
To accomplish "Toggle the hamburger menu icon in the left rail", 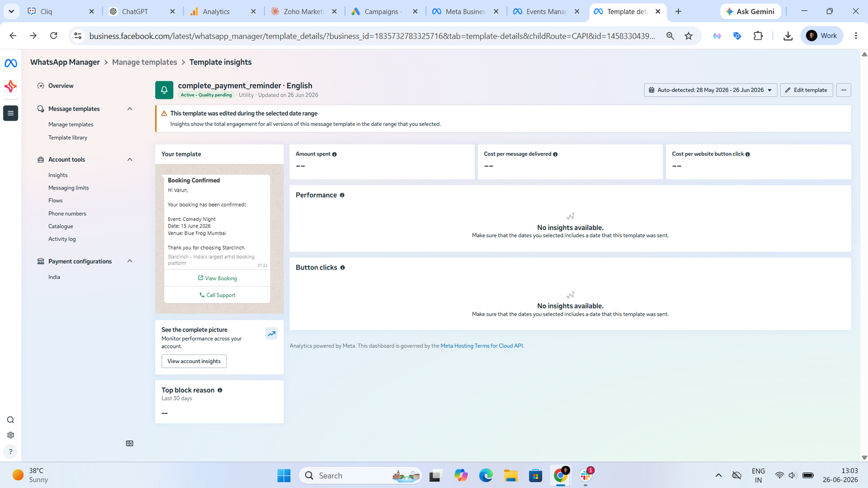I will click(x=10, y=113).
